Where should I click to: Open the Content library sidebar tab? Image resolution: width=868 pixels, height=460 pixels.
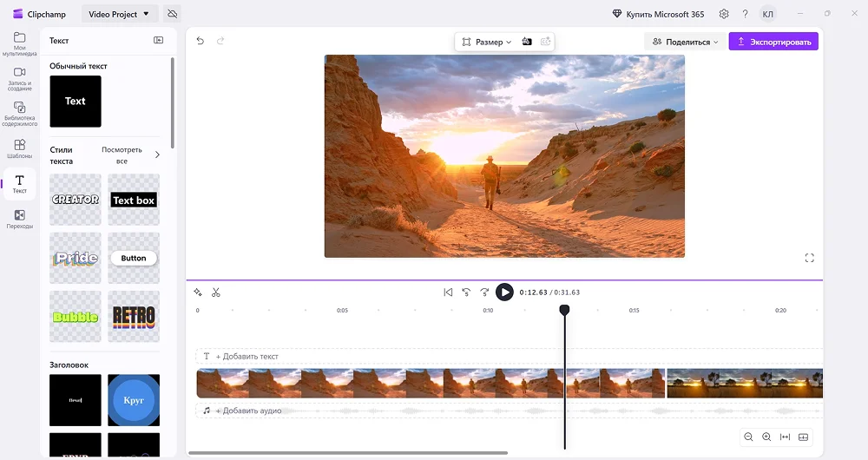[19, 114]
